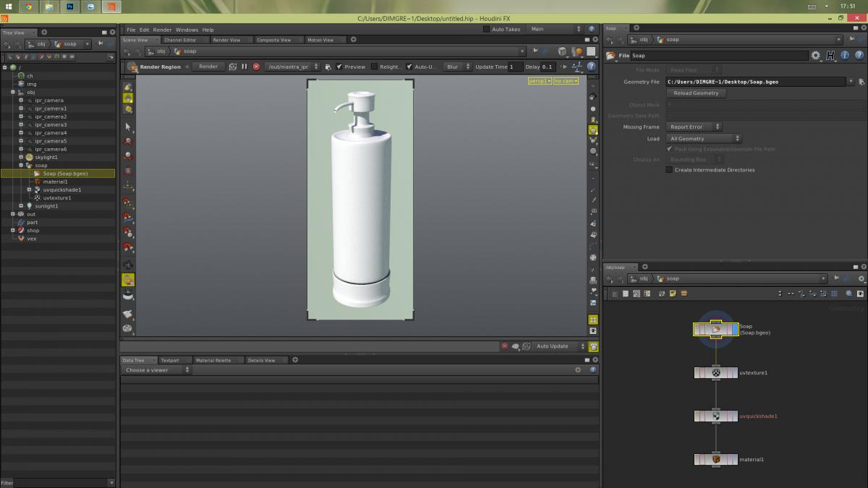The image size is (868, 488).
Task: Click the Delay value field
Action: pyautogui.click(x=549, y=67)
